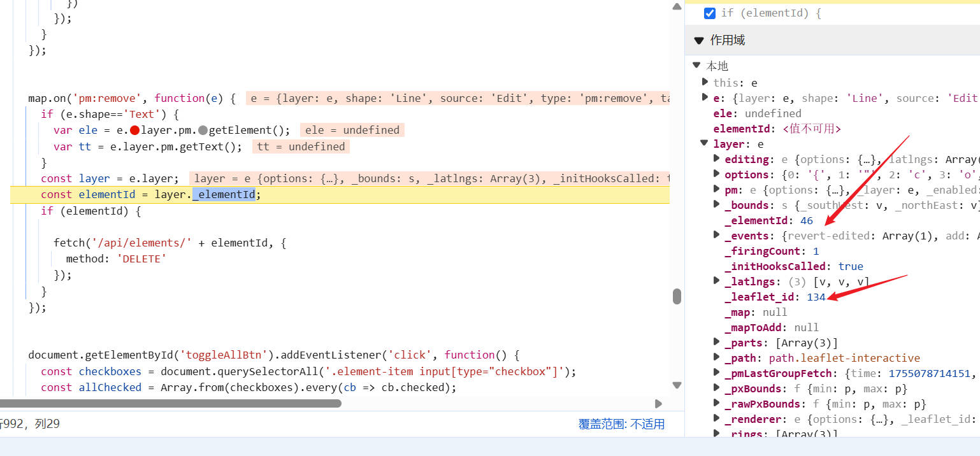Click the code editor's scroll-up arrow
This screenshot has width=980, height=456.
pyautogui.click(x=677, y=6)
